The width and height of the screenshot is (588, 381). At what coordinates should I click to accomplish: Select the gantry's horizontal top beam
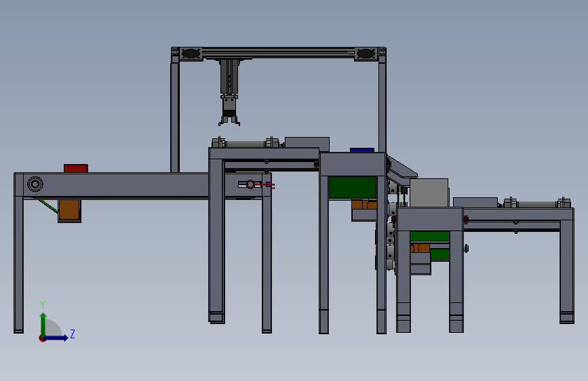point(278,53)
